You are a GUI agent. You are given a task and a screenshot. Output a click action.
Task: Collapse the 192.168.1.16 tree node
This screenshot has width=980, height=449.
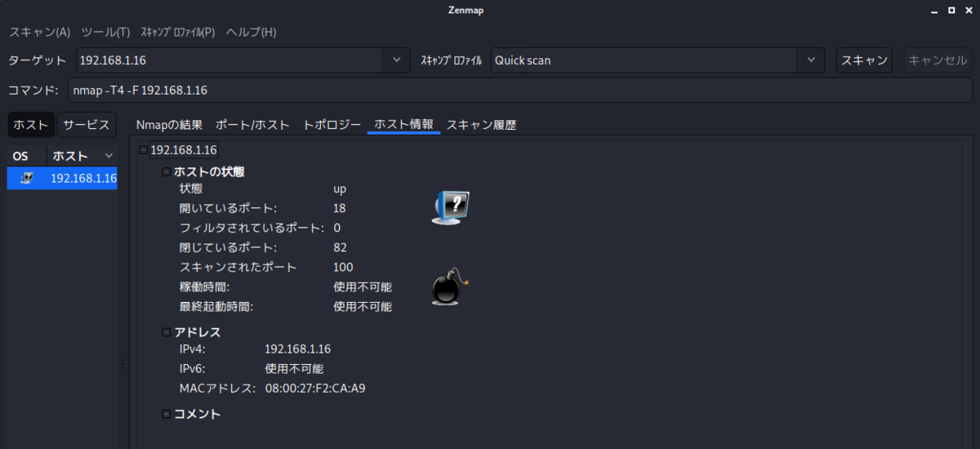144,150
